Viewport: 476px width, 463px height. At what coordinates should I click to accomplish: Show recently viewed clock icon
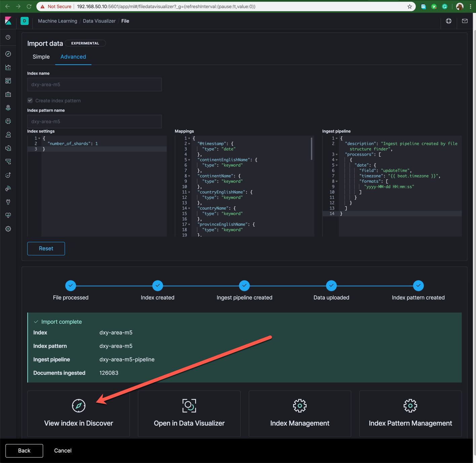pyautogui.click(x=8, y=37)
